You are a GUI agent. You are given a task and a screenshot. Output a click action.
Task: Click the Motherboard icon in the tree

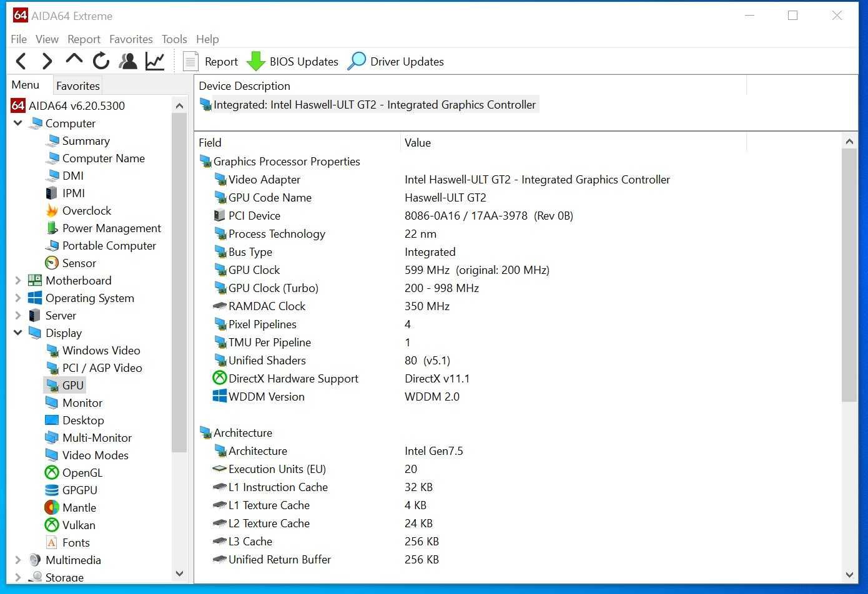35,281
